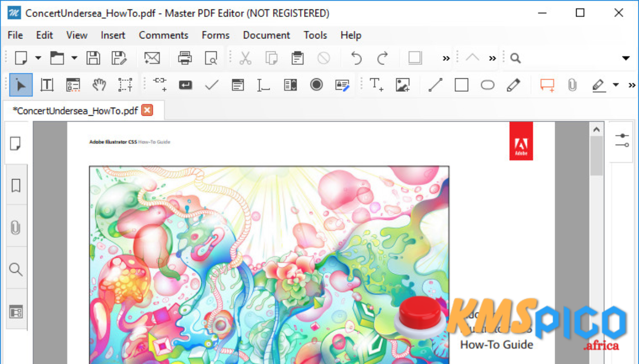Select the Select Text marquee tool
Screen dimensions: 639x364
[125, 85]
